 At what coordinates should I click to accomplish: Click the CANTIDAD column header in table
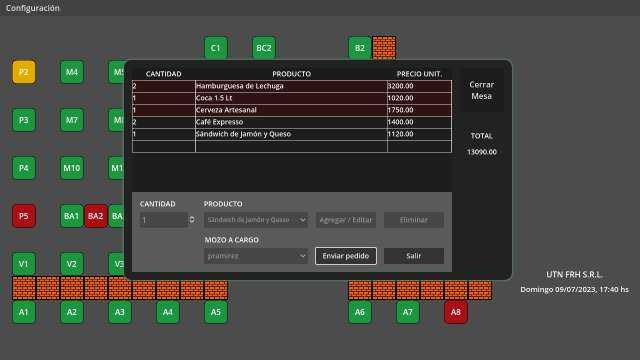(163, 74)
